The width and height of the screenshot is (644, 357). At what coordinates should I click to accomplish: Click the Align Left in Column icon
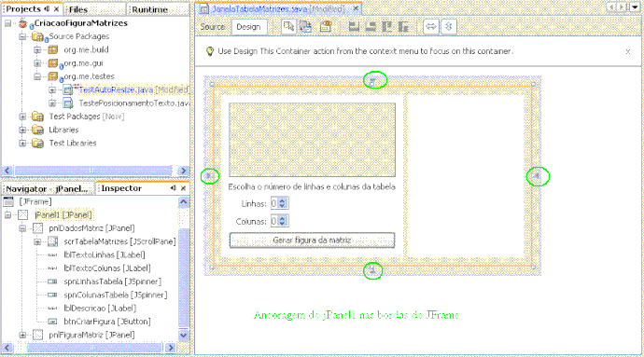tap(354, 27)
